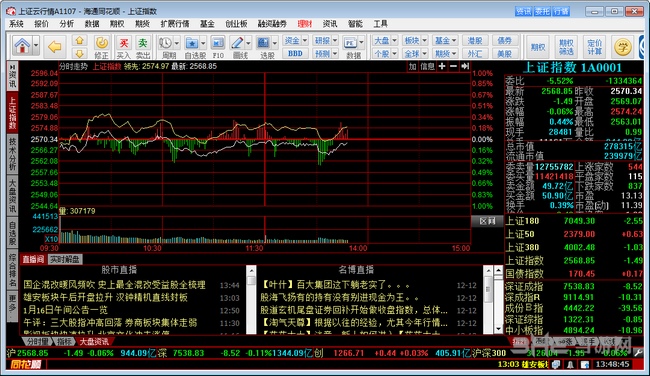Viewport: 650px width, 376px height.
Task: Open the 工具 menu
Action: (381, 24)
